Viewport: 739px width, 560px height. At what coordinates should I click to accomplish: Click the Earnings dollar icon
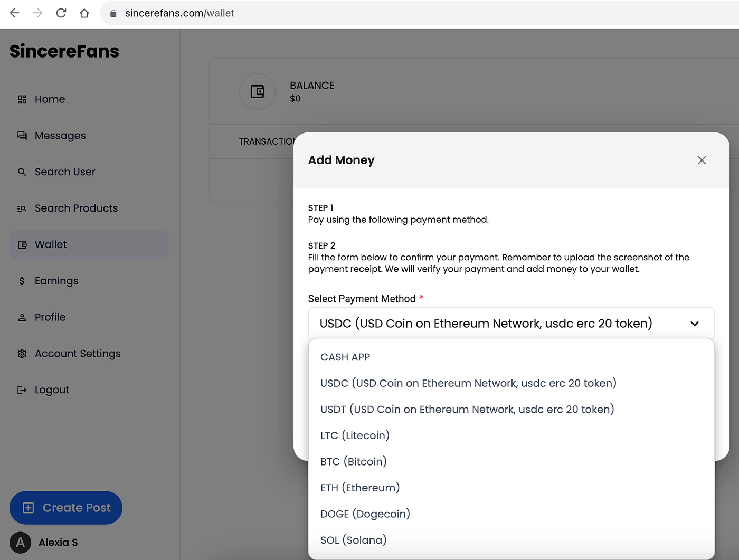[22, 281]
